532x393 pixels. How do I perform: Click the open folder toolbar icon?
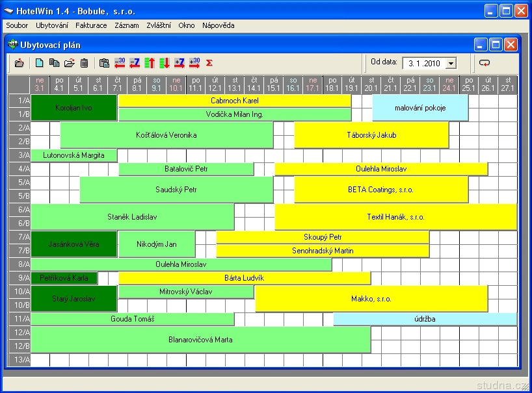click(69, 63)
